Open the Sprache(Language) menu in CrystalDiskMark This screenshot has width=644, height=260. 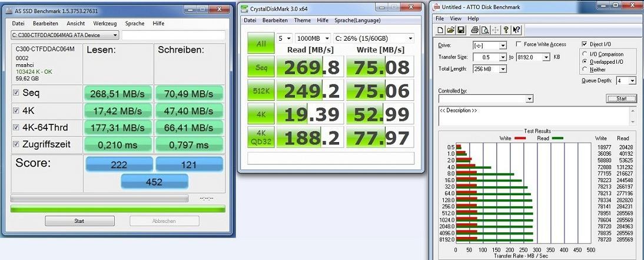click(x=357, y=20)
